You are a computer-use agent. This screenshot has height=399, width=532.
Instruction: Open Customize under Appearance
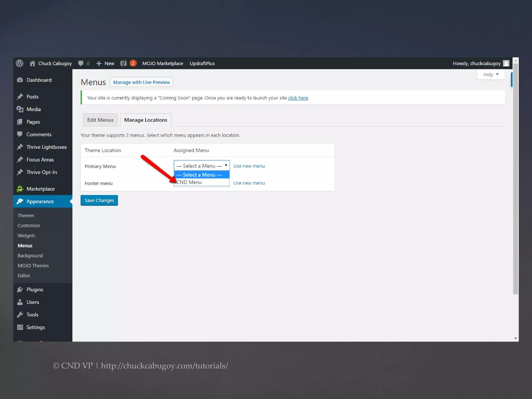tap(29, 225)
